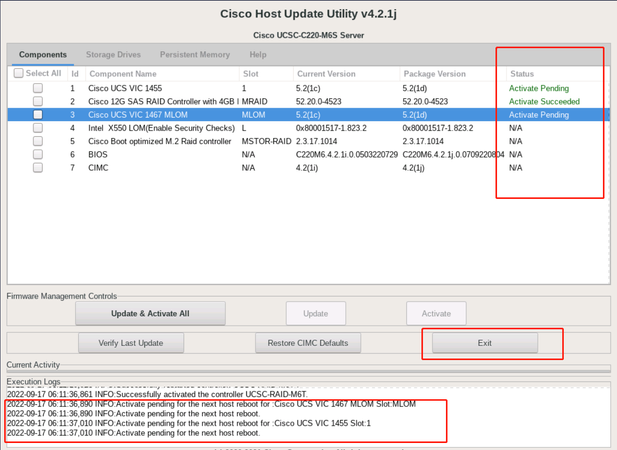Check the box for 12G SAS RAID Controller
Viewport: 617px width, 450px height.
coord(38,101)
